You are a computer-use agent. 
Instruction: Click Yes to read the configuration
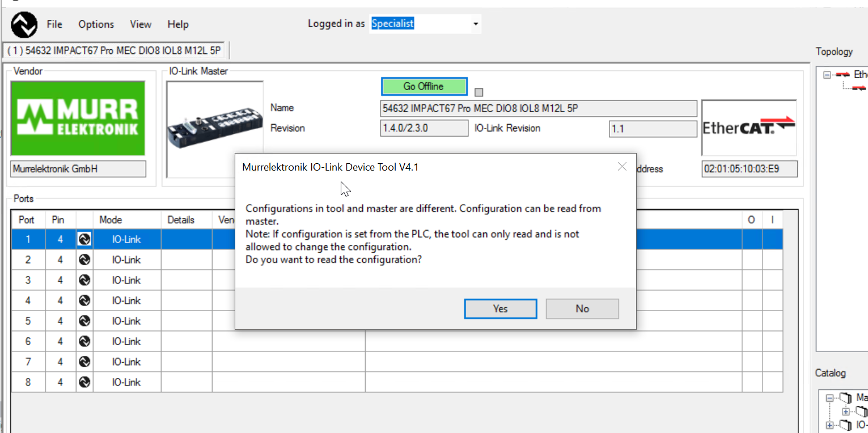(500, 309)
